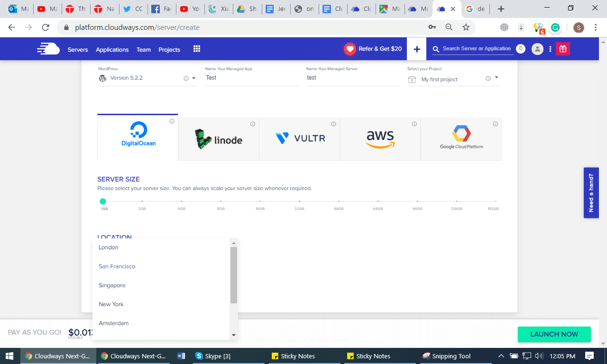Open the apps grid icon in navbar
The height and width of the screenshot is (364, 607).
pyautogui.click(x=197, y=49)
